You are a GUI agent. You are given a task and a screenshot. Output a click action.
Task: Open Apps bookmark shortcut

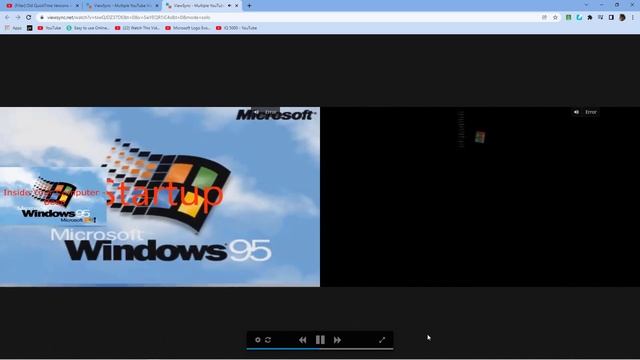[x=13, y=28]
